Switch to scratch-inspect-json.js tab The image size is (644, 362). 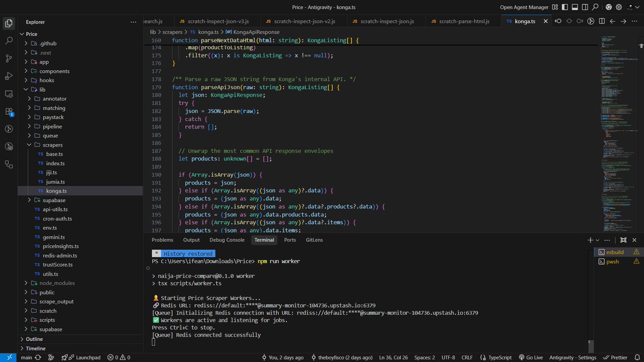386,21
